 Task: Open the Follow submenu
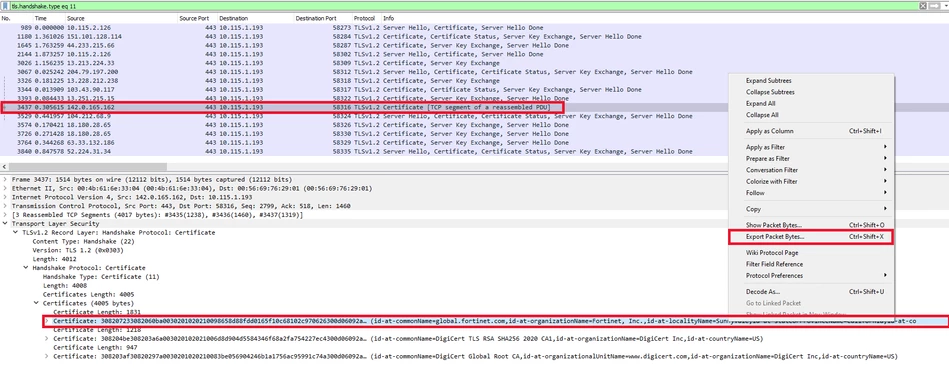pyautogui.click(x=812, y=193)
